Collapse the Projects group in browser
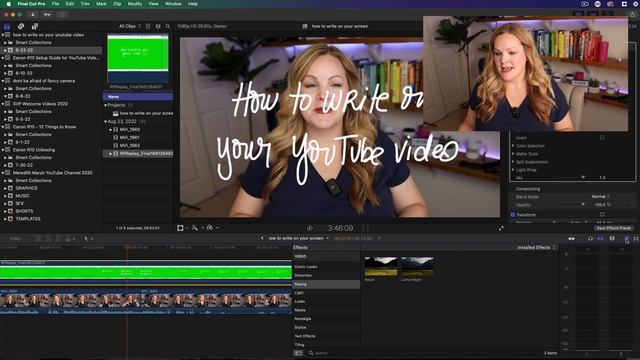This screenshot has width=640, height=360. pyautogui.click(x=105, y=105)
